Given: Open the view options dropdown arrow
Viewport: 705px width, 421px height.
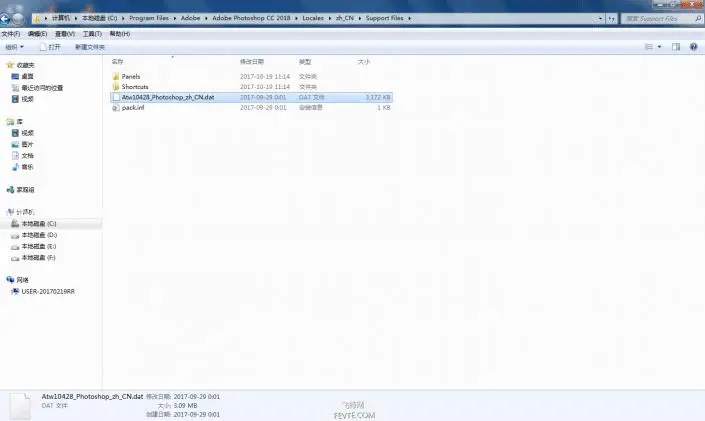Looking at the screenshot, I should (660, 47).
